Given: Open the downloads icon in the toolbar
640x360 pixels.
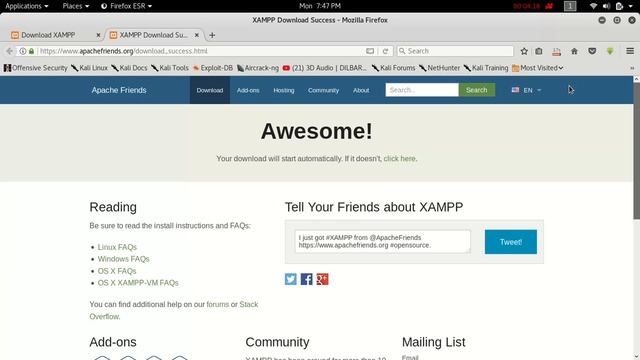Looking at the screenshot, I should 556,51.
